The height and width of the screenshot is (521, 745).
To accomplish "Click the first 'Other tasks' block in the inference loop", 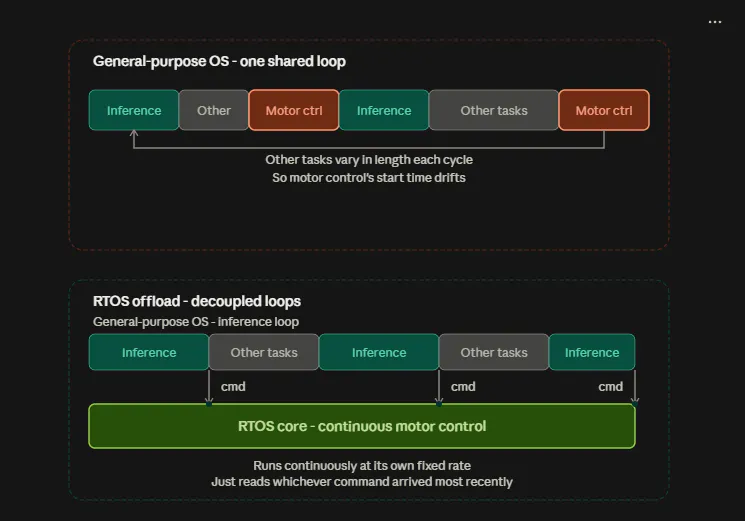I will click(264, 352).
